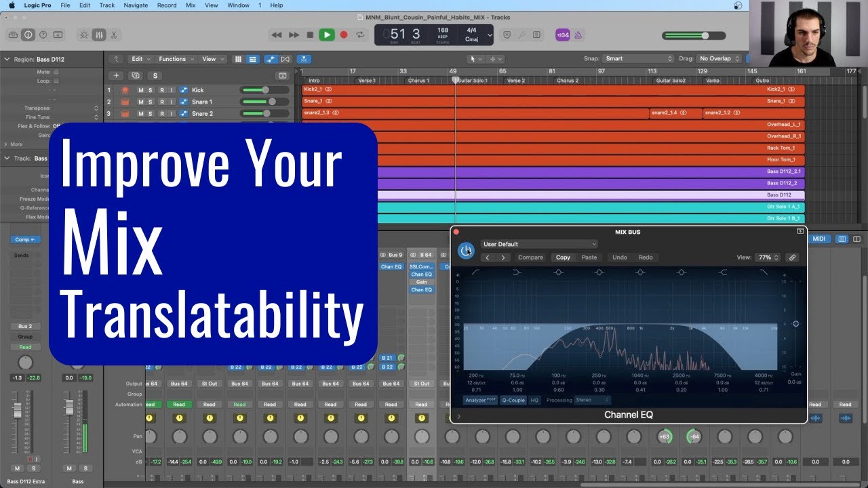
Task: Toggle the Channel EQ power button
Action: coord(466,251)
